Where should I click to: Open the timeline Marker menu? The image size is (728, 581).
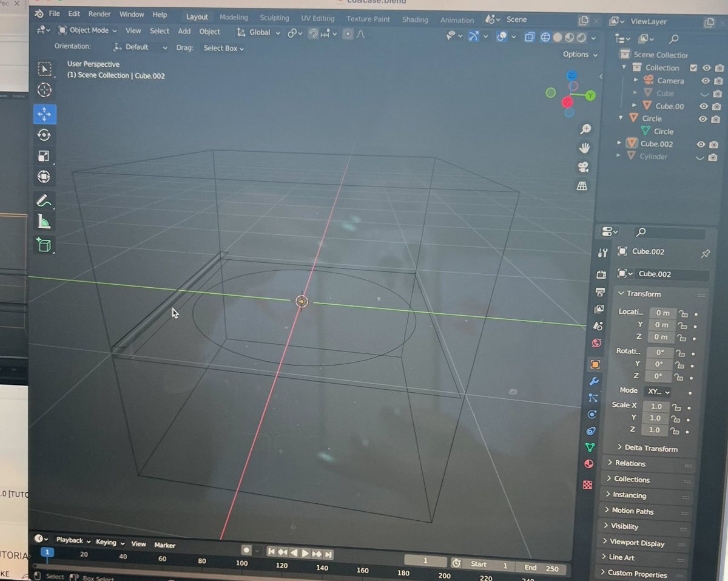164,545
